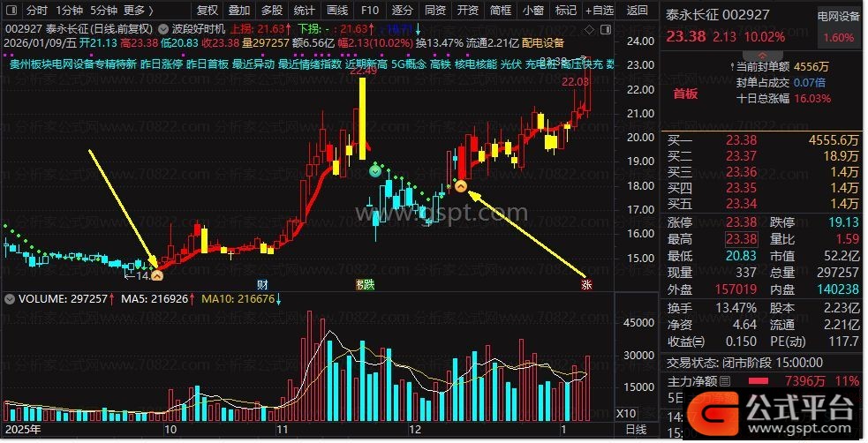Switch to the 分时 intraday view

tap(36, 10)
